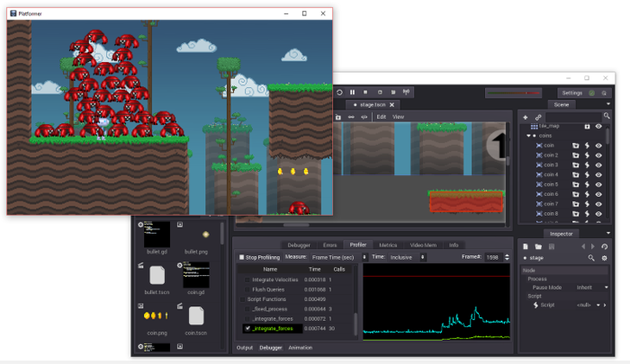The height and width of the screenshot is (364, 630).
Task: Click the add new node plus icon
Action: pyautogui.click(x=526, y=117)
